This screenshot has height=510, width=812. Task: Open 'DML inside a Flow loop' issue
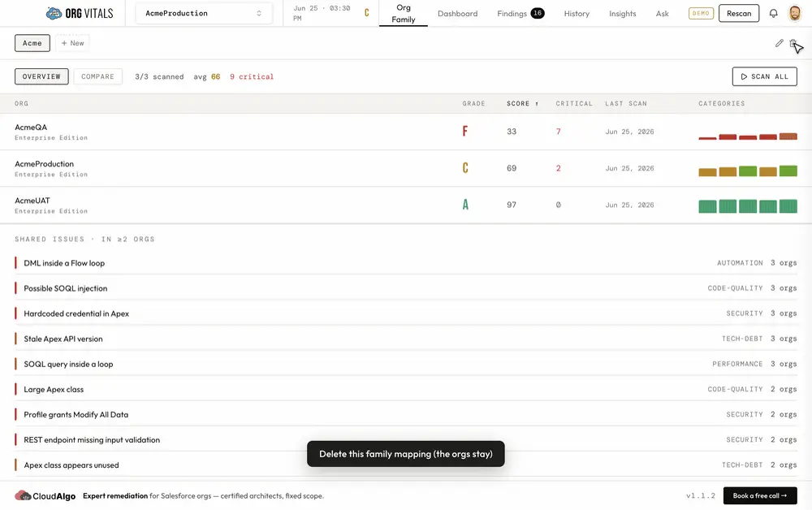tap(406, 263)
